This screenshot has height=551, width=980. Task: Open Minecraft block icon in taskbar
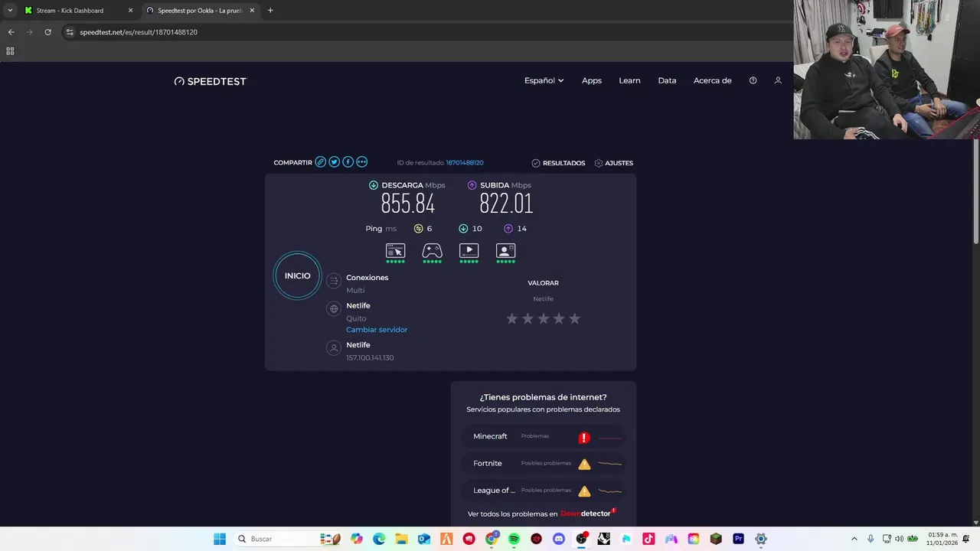coord(716,539)
